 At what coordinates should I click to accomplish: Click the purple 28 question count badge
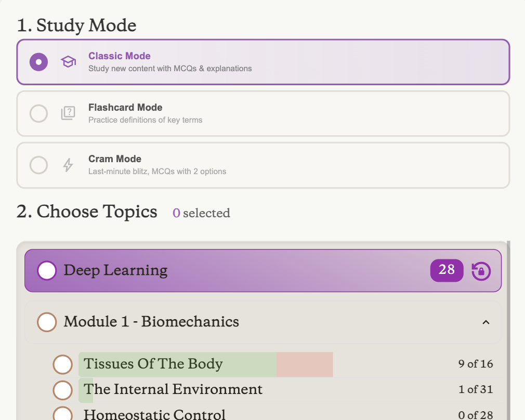pyautogui.click(x=447, y=270)
